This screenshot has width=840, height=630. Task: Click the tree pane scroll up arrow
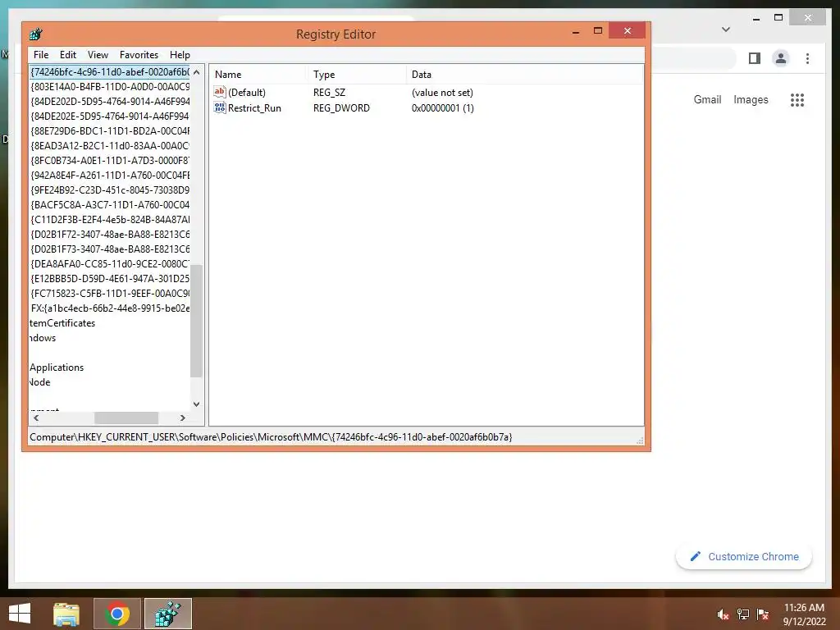[197, 72]
